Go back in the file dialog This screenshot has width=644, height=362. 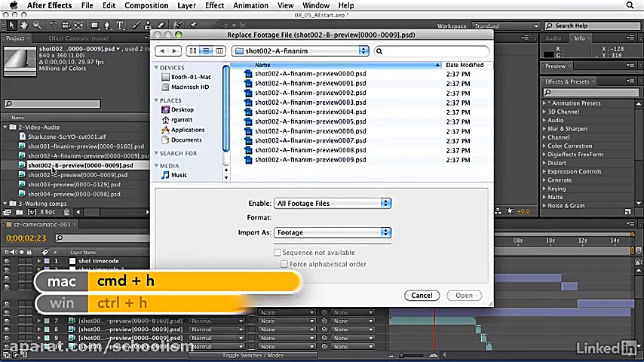click(x=162, y=51)
